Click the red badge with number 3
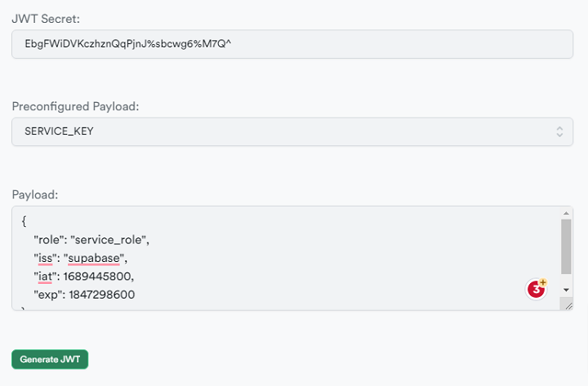 coord(536,290)
